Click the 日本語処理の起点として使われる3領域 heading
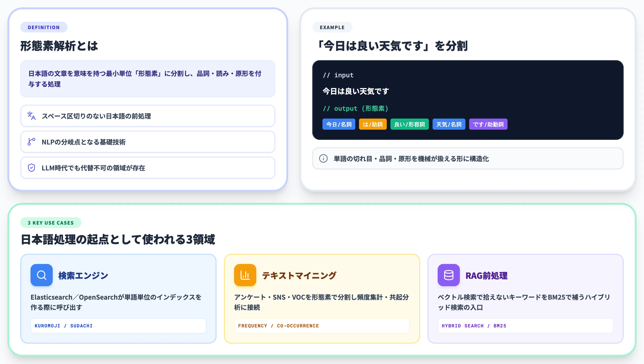This screenshot has width=644, height=364. click(x=118, y=239)
